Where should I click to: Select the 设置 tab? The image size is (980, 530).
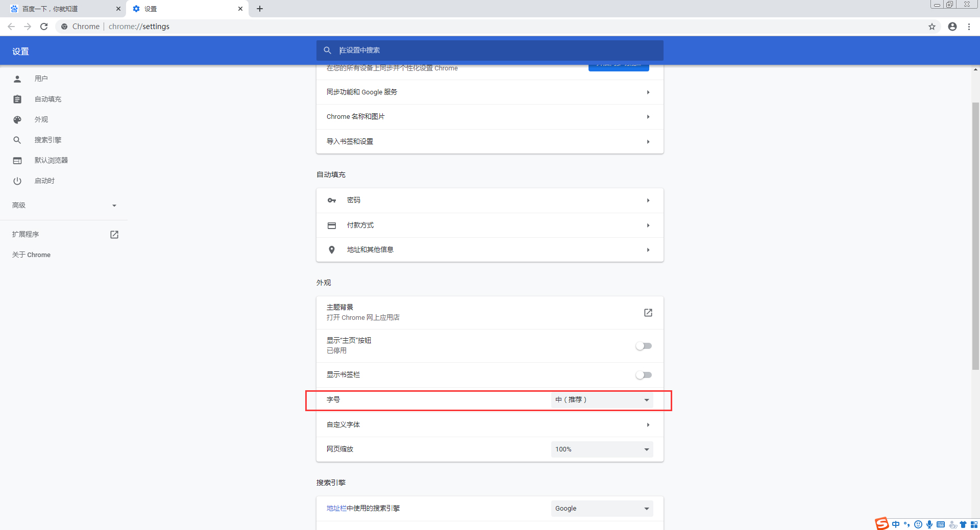[151, 9]
